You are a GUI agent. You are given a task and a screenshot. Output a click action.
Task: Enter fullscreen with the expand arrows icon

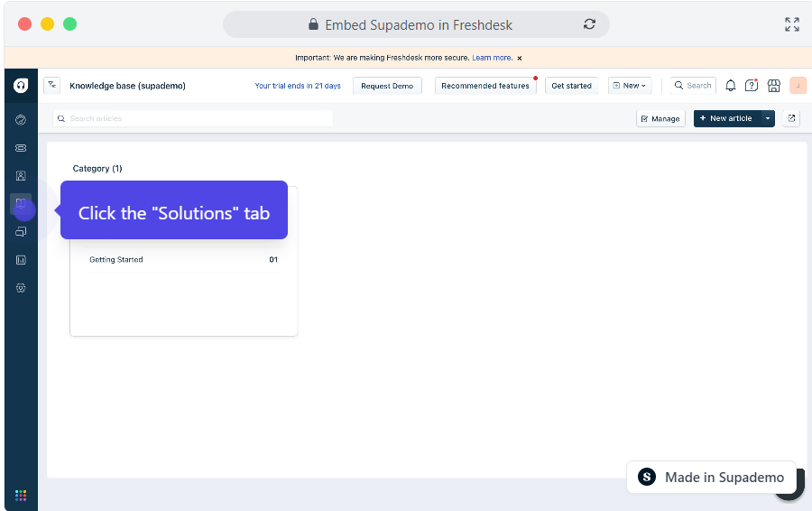[x=792, y=23]
